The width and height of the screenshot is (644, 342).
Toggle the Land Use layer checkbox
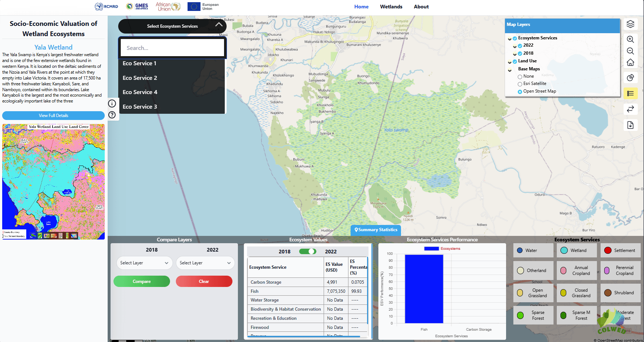[515, 61]
